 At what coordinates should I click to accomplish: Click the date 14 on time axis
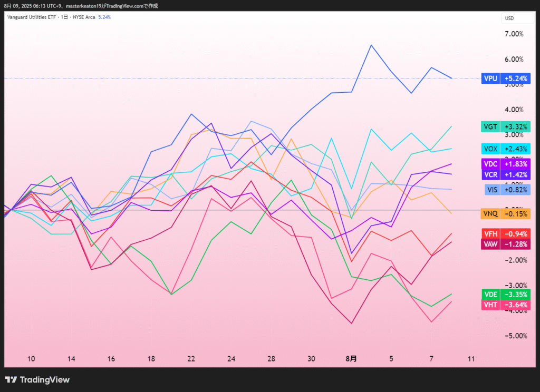point(71,359)
